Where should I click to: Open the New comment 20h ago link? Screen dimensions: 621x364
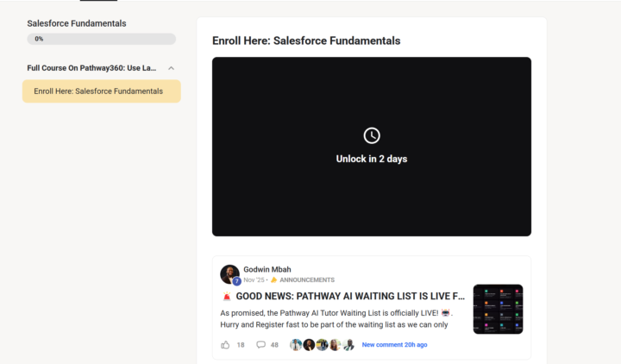click(394, 344)
